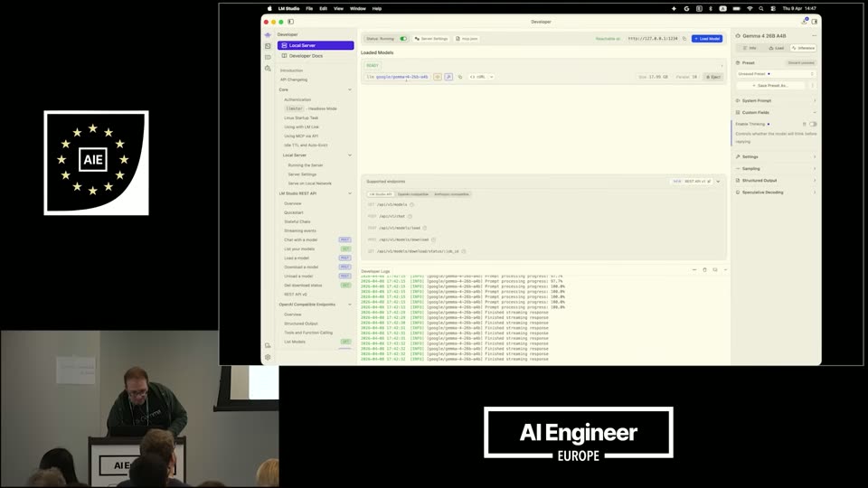This screenshot has height=488, width=868.
Task: Select the Anthropic compatible endpoints tab
Action: [451, 194]
